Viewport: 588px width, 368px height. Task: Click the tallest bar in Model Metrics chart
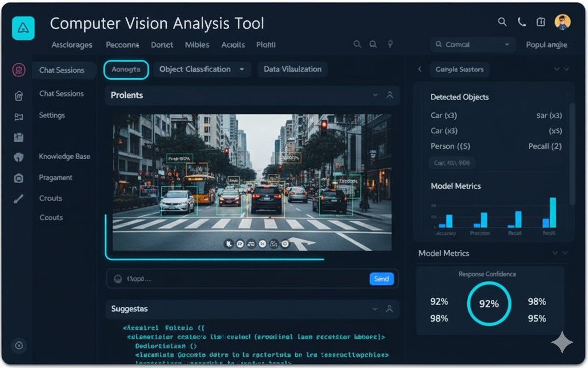[553, 213]
